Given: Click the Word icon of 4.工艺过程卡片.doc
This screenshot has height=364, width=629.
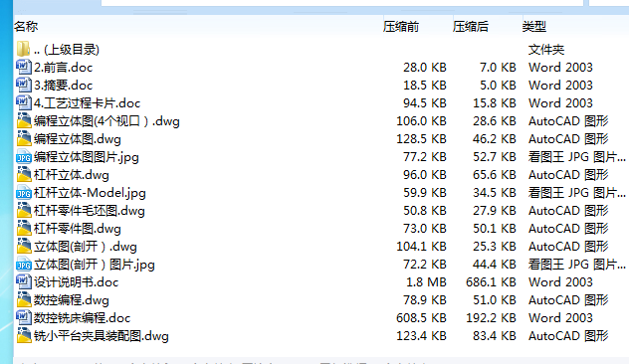Looking at the screenshot, I should coord(23,102).
